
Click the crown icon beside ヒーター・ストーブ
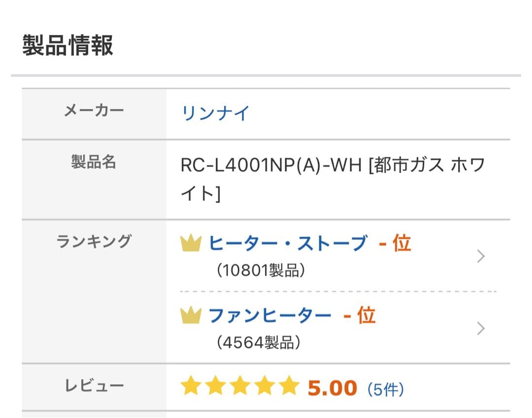pos(191,243)
